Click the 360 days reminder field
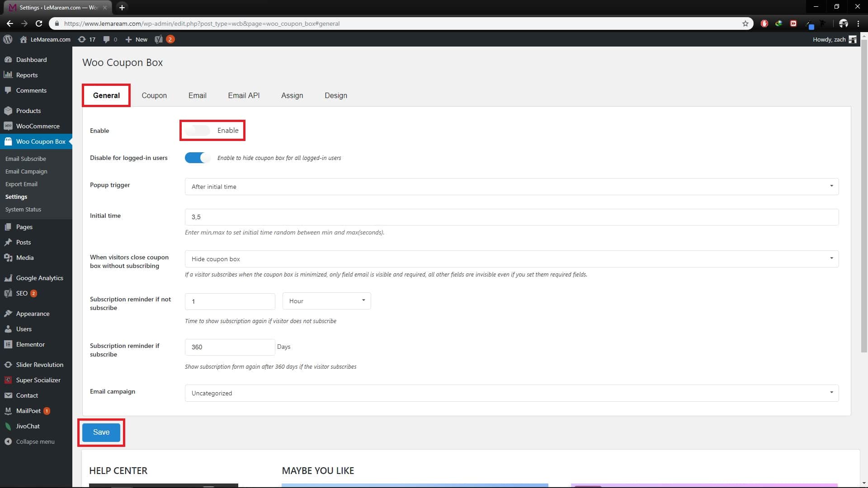 pyautogui.click(x=230, y=347)
